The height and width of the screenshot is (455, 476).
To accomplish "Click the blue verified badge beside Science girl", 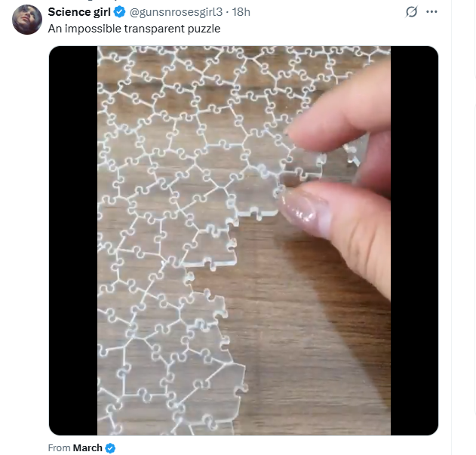I will click(x=120, y=12).
